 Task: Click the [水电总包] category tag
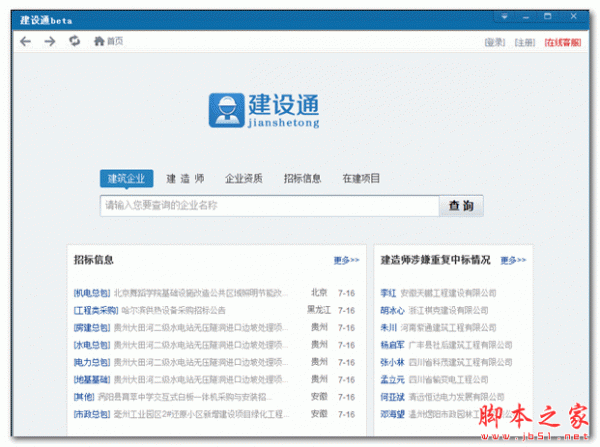pos(92,345)
